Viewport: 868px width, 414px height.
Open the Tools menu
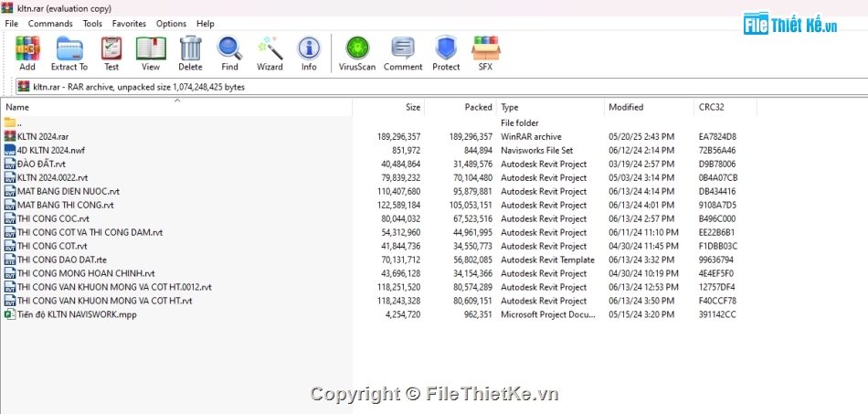coord(92,23)
